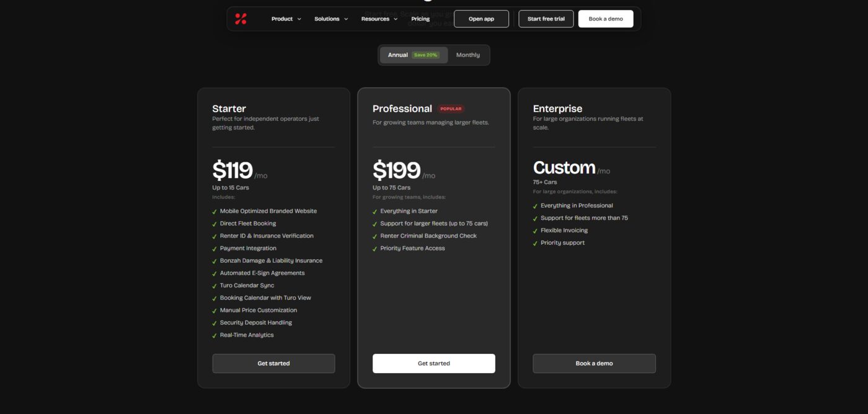868x414 pixels.
Task: Click checkmark beside Turo Calendar Sync
Action: [215, 286]
